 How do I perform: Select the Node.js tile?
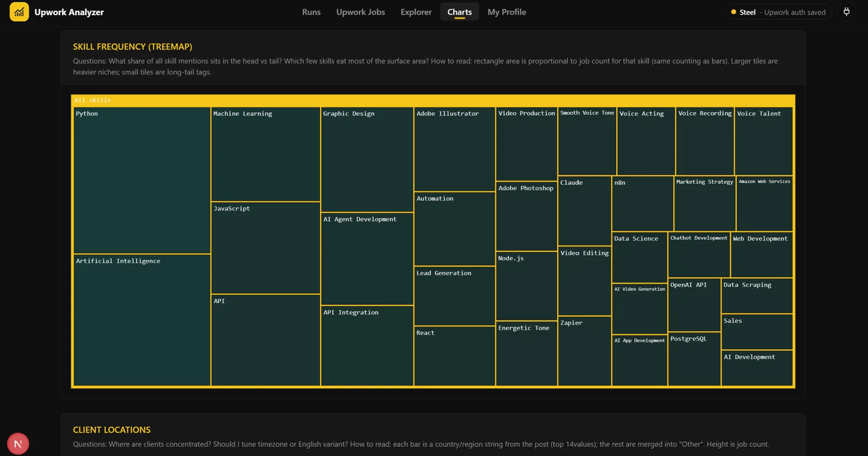pos(527,286)
